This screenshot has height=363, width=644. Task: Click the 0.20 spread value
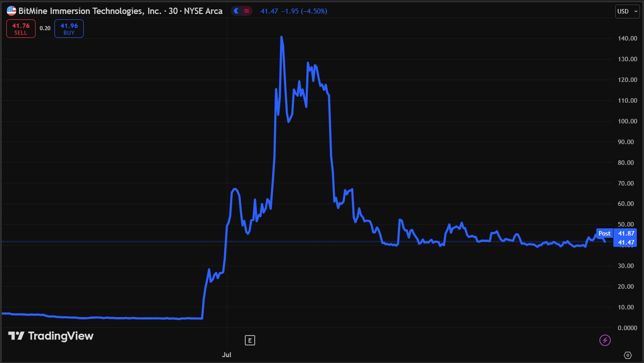(x=45, y=28)
